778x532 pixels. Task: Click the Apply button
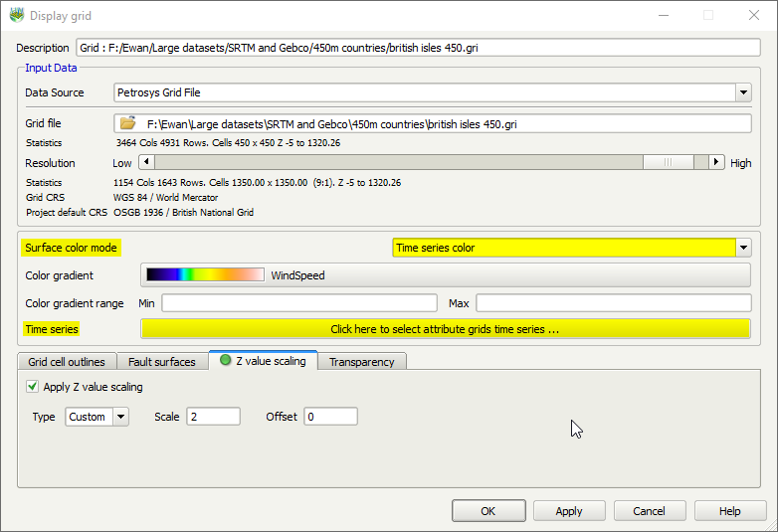pos(569,511)
